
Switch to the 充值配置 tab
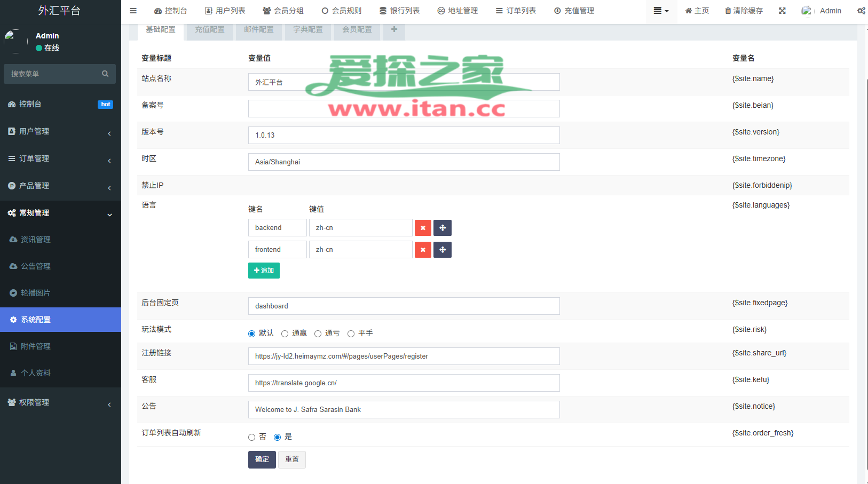[210, 30]
